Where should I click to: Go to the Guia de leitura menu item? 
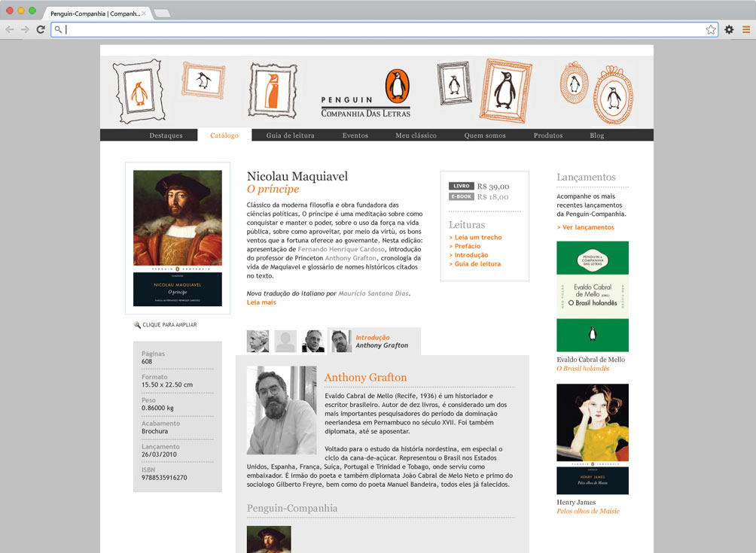(290, 135)
